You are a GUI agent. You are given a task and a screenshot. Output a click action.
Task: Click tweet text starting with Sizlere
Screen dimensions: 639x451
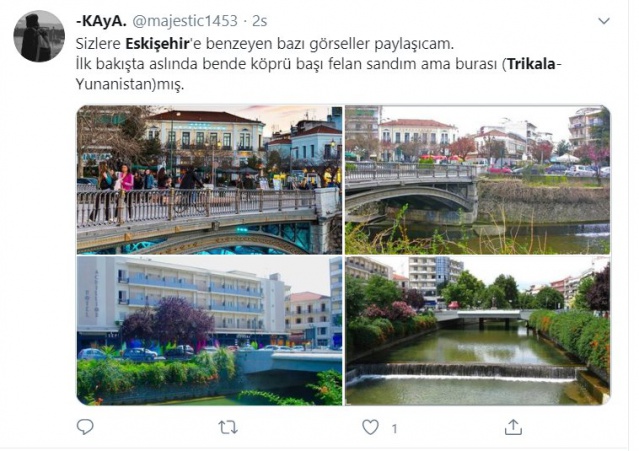pos(265,44)
